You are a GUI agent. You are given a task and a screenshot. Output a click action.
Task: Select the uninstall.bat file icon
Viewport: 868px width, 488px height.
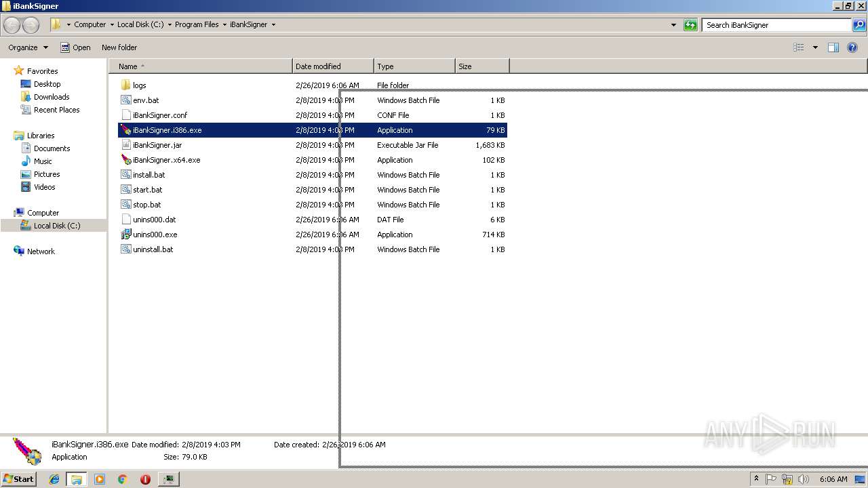coord(125,249)
